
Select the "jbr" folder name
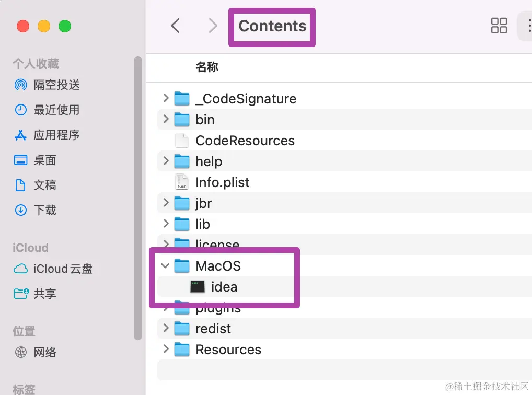204,203
